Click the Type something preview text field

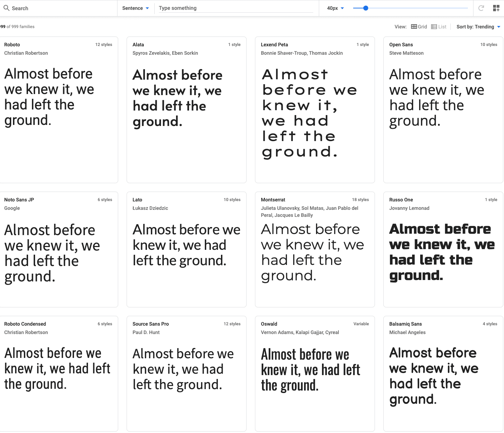pos(235,8)
